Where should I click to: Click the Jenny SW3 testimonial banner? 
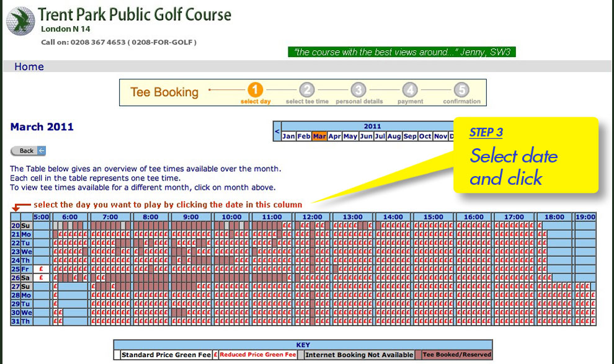point(402,52)
